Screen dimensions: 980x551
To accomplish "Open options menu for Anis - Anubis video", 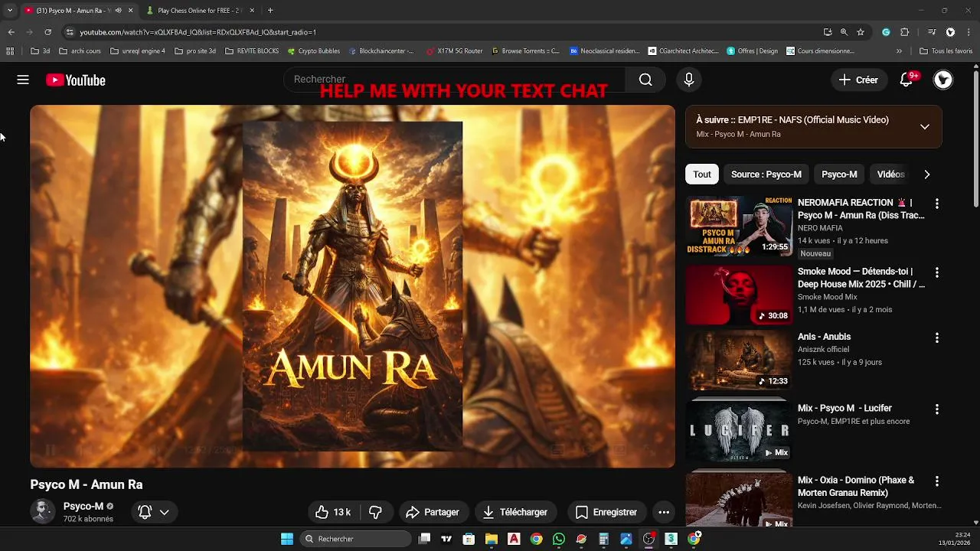I will click(936, 337).
